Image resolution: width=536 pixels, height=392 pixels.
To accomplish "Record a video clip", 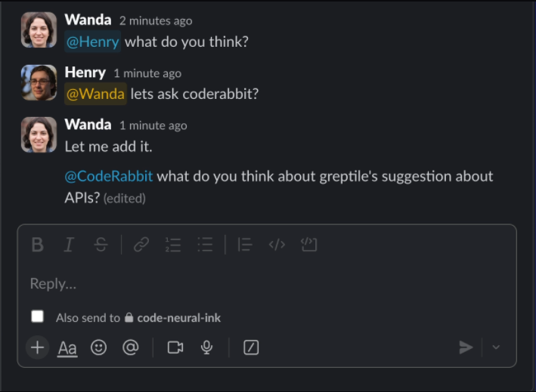I will (x=175, y=347).
